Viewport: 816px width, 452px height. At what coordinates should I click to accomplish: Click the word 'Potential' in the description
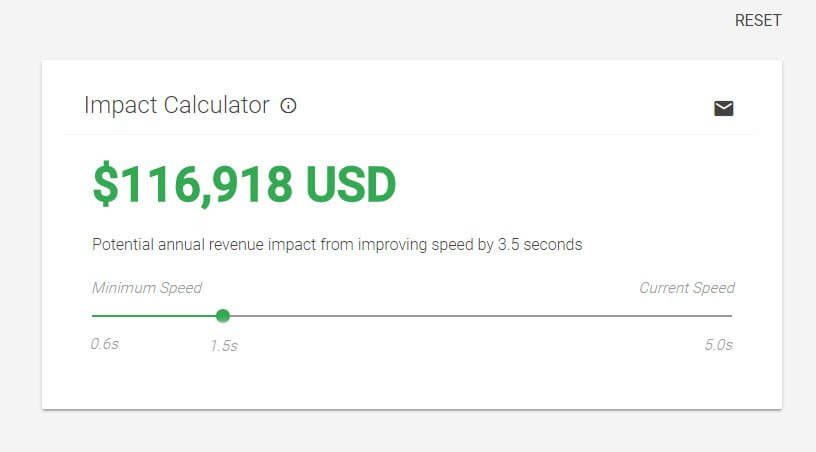(x=124, y=244)
